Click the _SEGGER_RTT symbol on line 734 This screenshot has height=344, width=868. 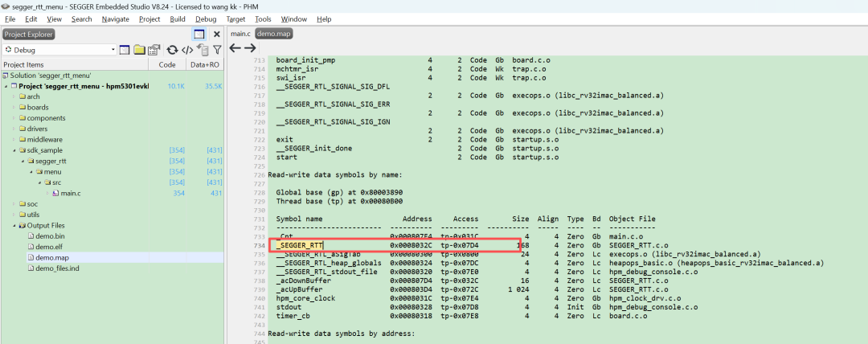(299, 244)
